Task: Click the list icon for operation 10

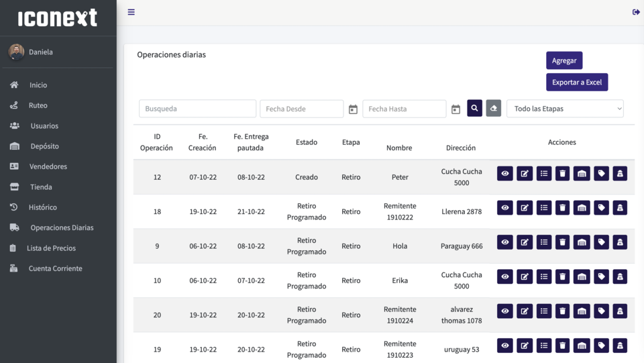Action: point(544,277)
